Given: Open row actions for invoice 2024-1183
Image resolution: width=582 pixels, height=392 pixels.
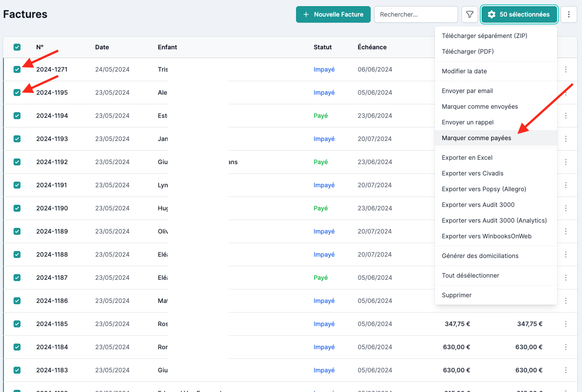Looking at the screenshot, I should (x=565, y=370).
